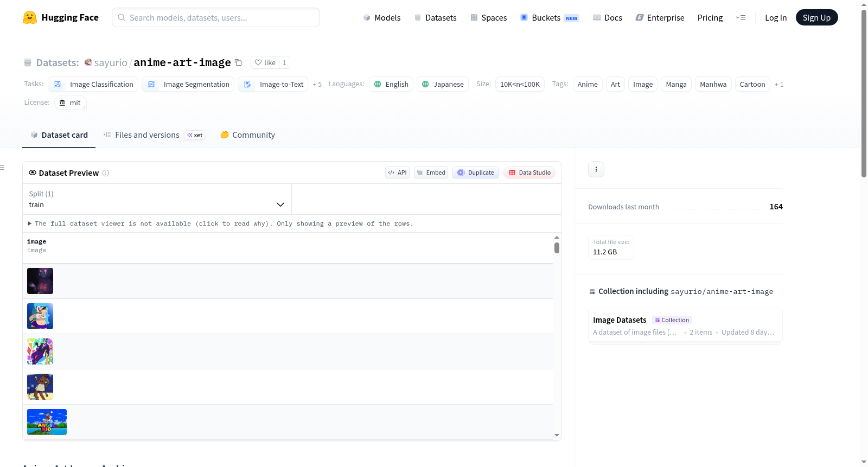
Task: Click the like count number 1
Action: (284, 62)
